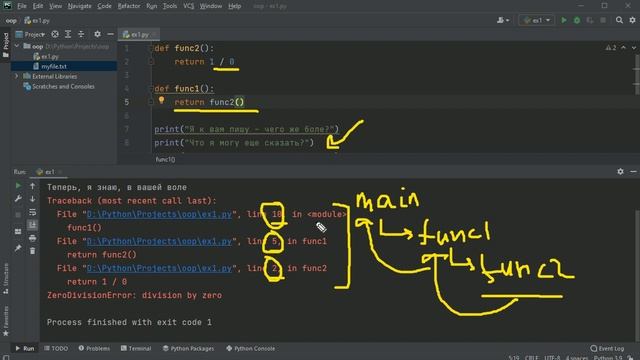This screenshot has height=360, width=640.
Task: Print console output icon
Action: (x=33, y=238)
